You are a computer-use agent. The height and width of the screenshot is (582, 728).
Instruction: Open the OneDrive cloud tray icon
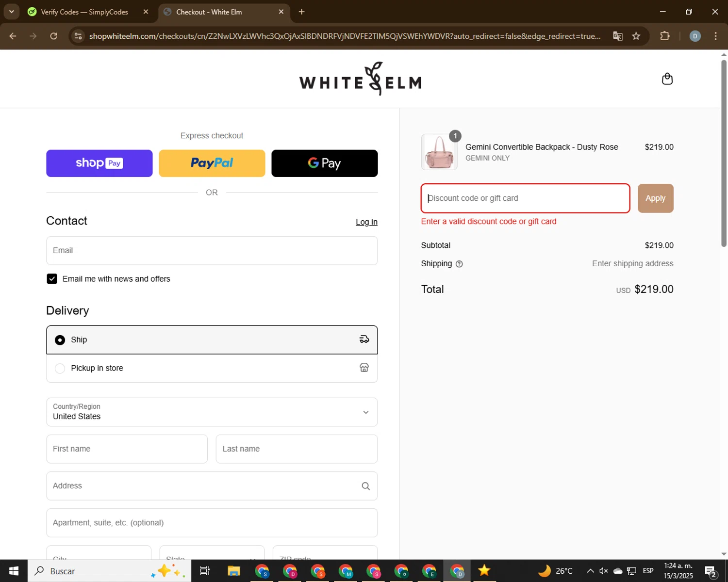618,571
